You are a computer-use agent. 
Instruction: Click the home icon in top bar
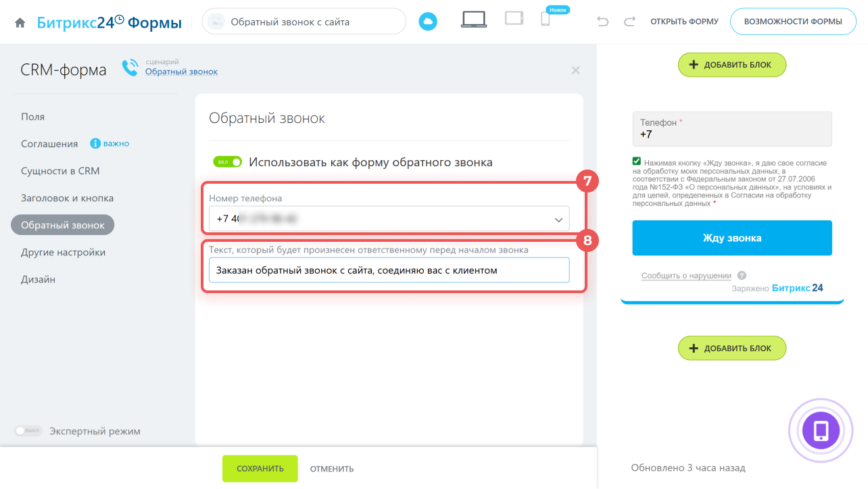[20, 22]
